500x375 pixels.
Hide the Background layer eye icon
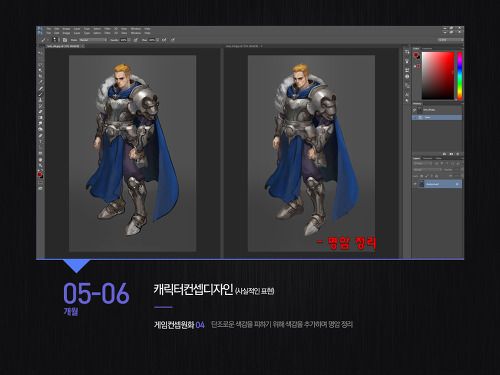click(415, 184)
